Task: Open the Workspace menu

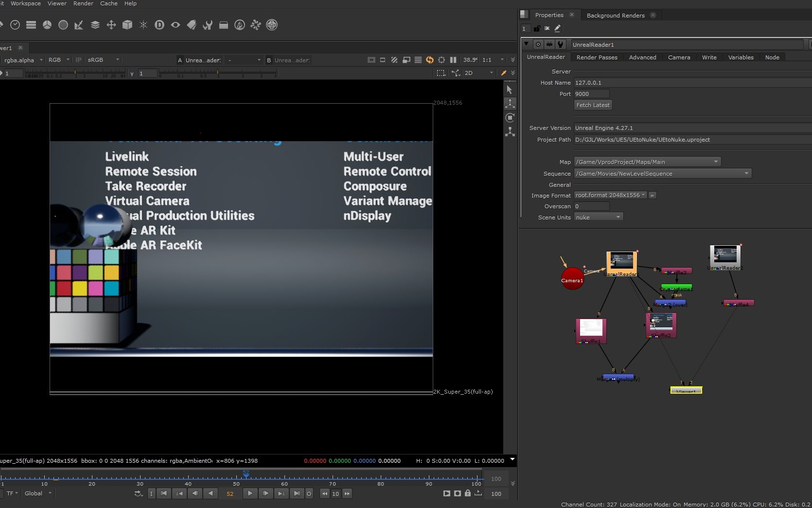Action: (x=26, y=3)
